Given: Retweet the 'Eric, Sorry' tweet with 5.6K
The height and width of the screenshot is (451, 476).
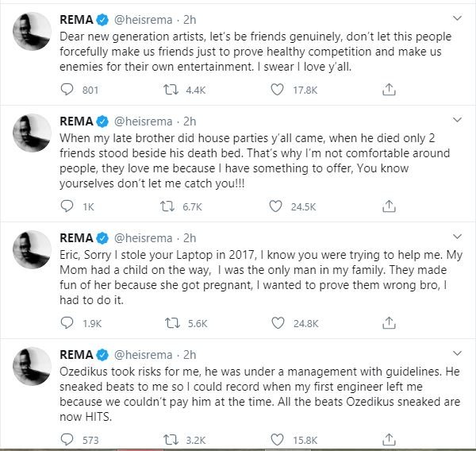Looking at the screenshot, I should (172, 323).
